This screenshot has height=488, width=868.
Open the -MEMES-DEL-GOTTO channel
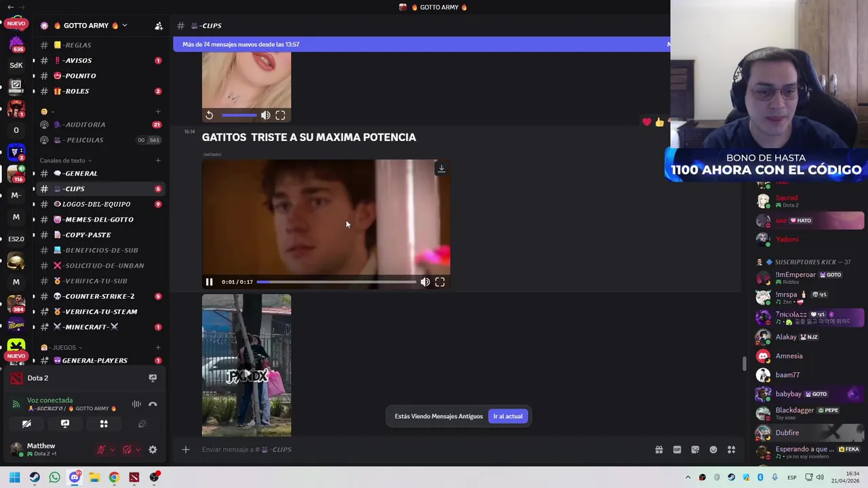(100, 220)
